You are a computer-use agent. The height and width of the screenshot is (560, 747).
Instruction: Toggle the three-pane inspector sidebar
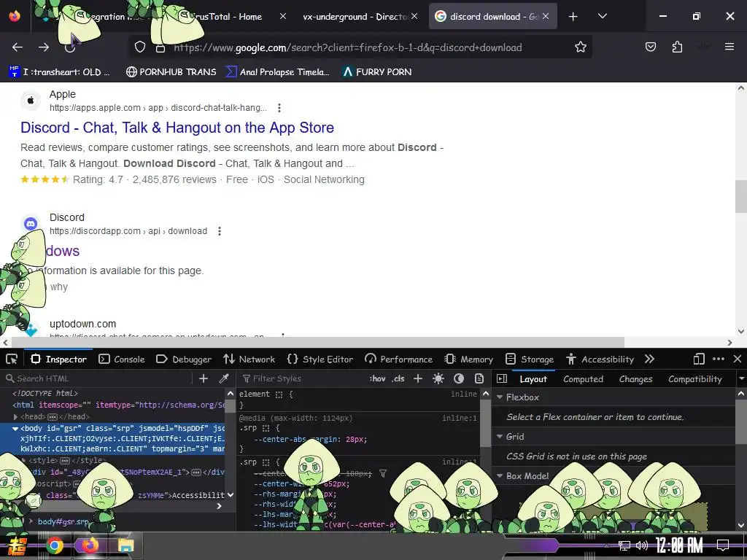[x=502, y=378]
